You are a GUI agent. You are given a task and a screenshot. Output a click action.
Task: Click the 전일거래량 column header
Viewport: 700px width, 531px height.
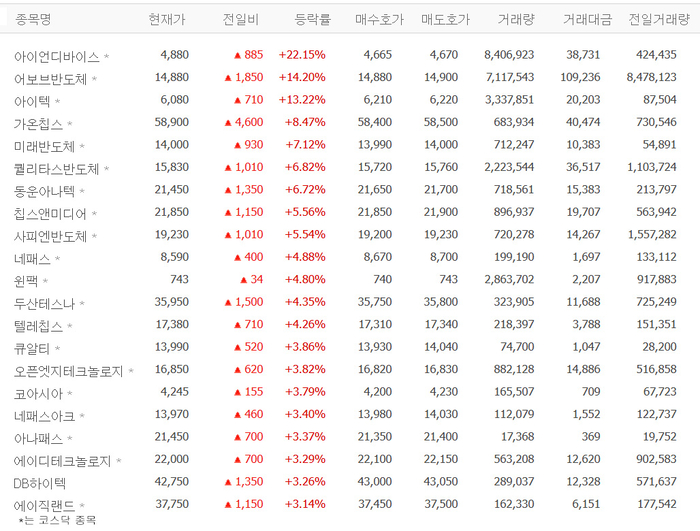659,19
